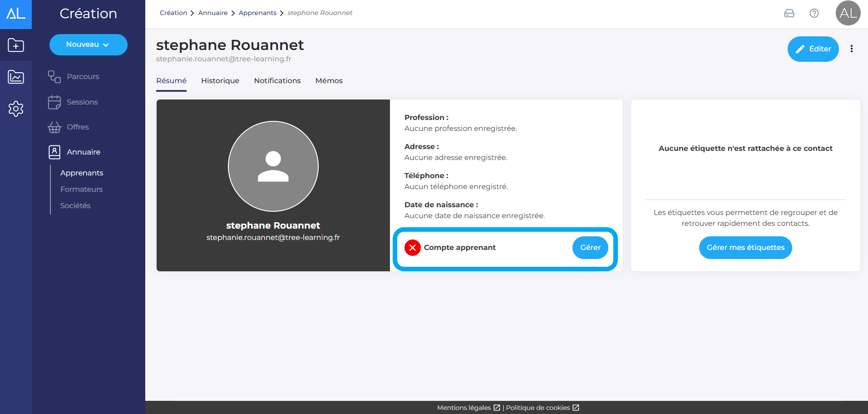Open the three-dot more options menu
The width and height of the screenshot is (868, 414).
pyautogui.click(x=851, y=49)
